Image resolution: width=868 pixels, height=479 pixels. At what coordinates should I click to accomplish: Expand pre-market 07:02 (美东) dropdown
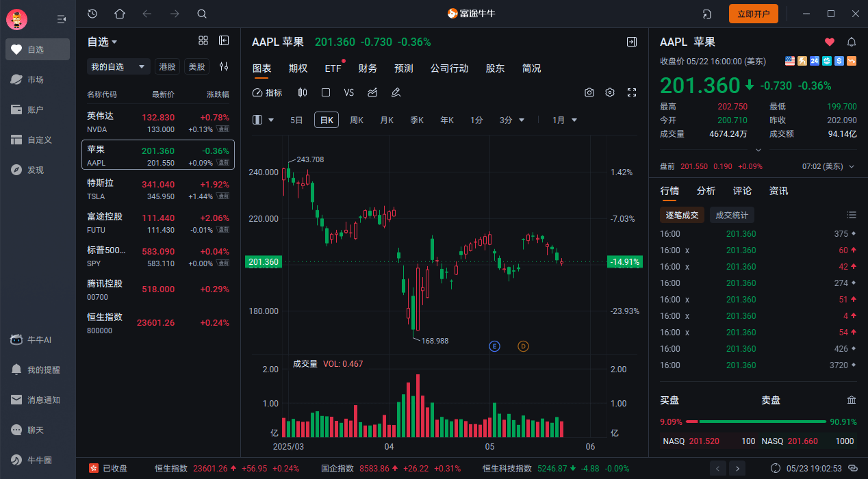(x=828, y=166)
